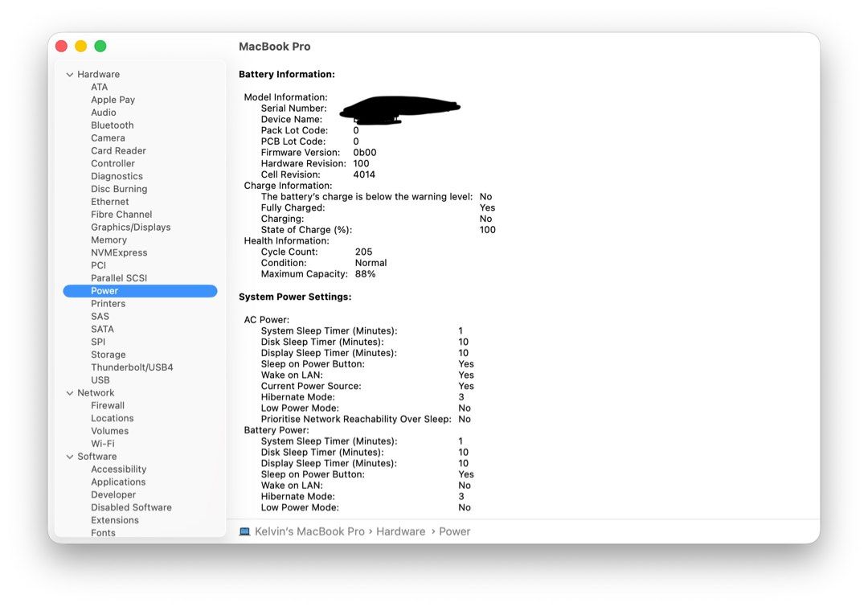The width and height of the screenshot is (868, 607).
Task: Select Bluetooth in the sidebar
Action: tap(113, 125)
